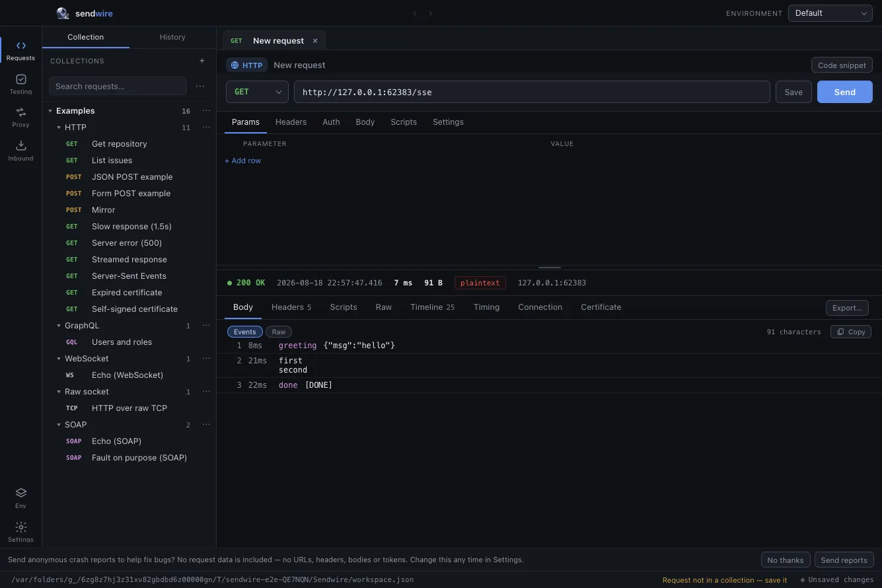Click the request URL field
882x588 pixels.
point(532,92)
